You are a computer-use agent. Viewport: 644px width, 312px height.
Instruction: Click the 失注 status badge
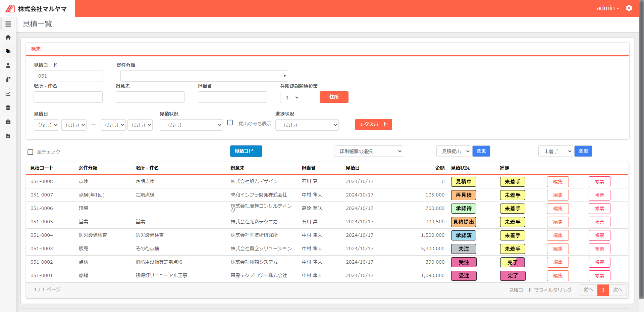point(464,249)
